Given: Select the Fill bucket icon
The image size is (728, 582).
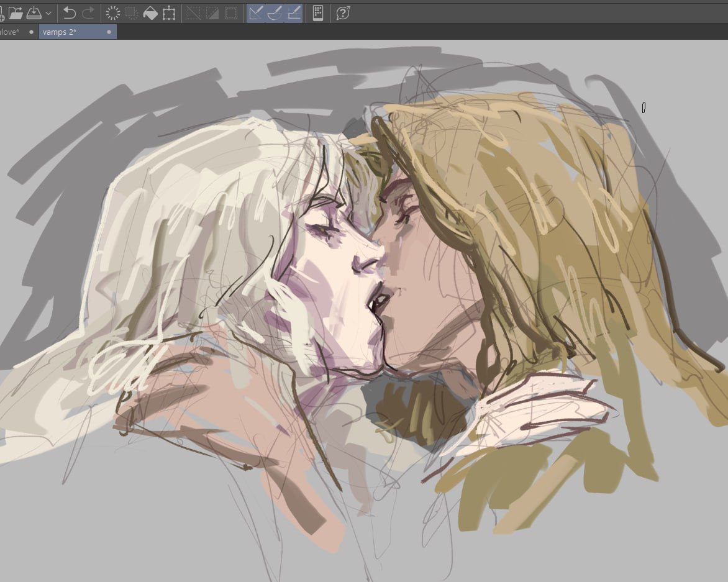Looking at the screenshot, I should [x=150, y=12].
